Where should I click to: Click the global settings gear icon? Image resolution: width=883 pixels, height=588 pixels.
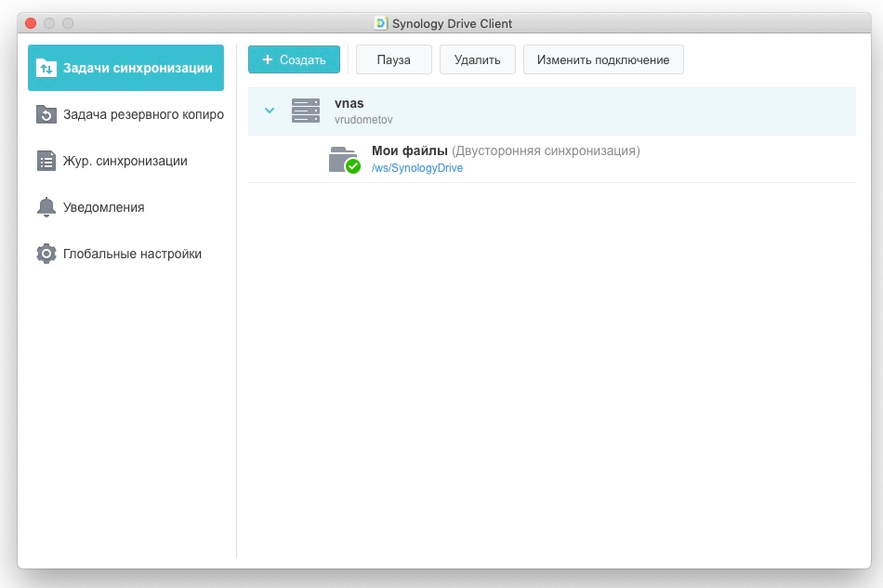pos(46,254)
